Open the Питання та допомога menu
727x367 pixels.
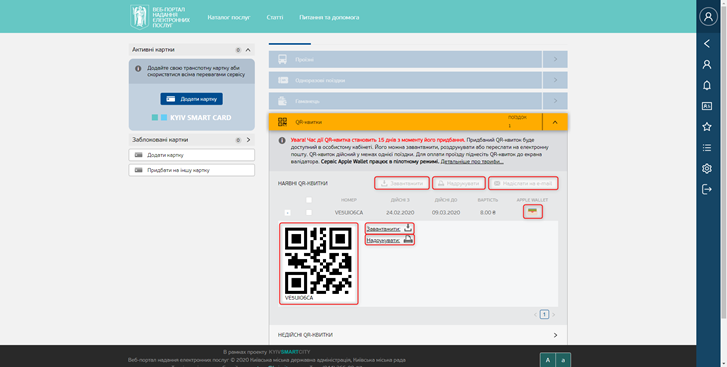(x=329, y=17)
